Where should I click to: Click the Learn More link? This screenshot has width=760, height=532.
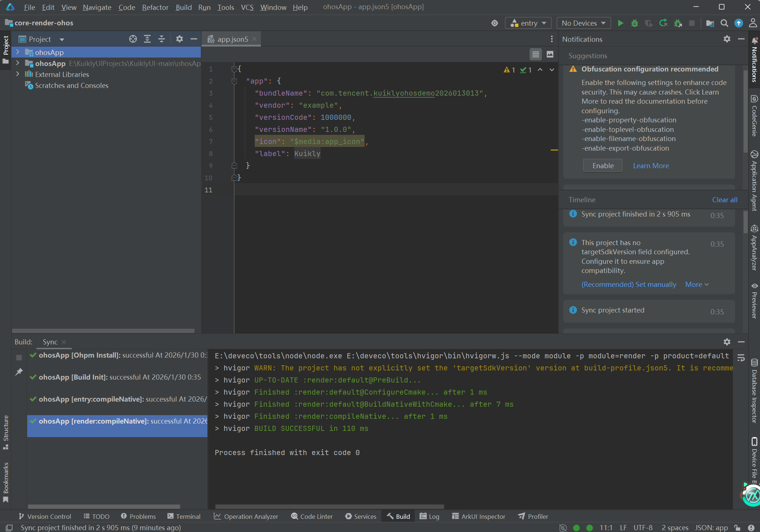pyautogui.click(x=651, y=166)
